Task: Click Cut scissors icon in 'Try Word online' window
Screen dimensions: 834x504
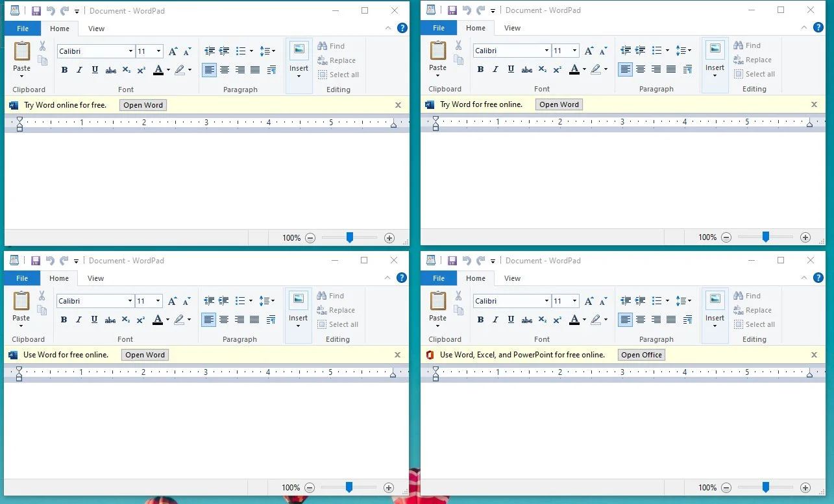Action: 42,46
